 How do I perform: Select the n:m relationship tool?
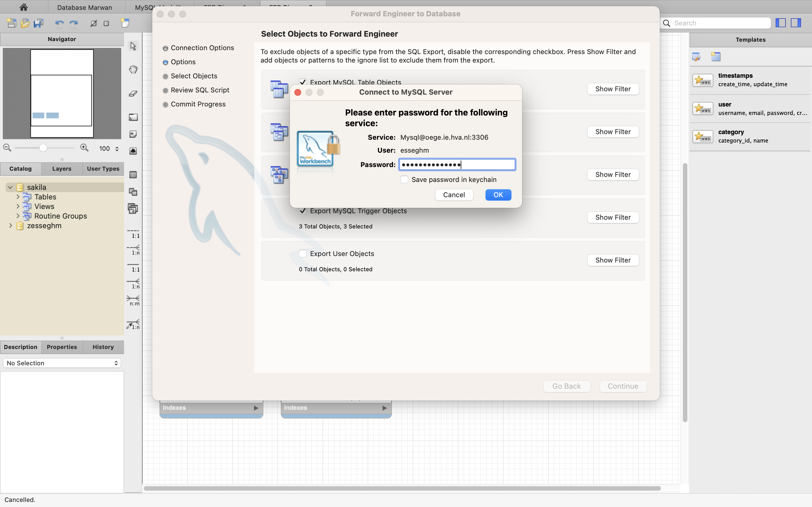pyautogui.click(x=133, y=300)
